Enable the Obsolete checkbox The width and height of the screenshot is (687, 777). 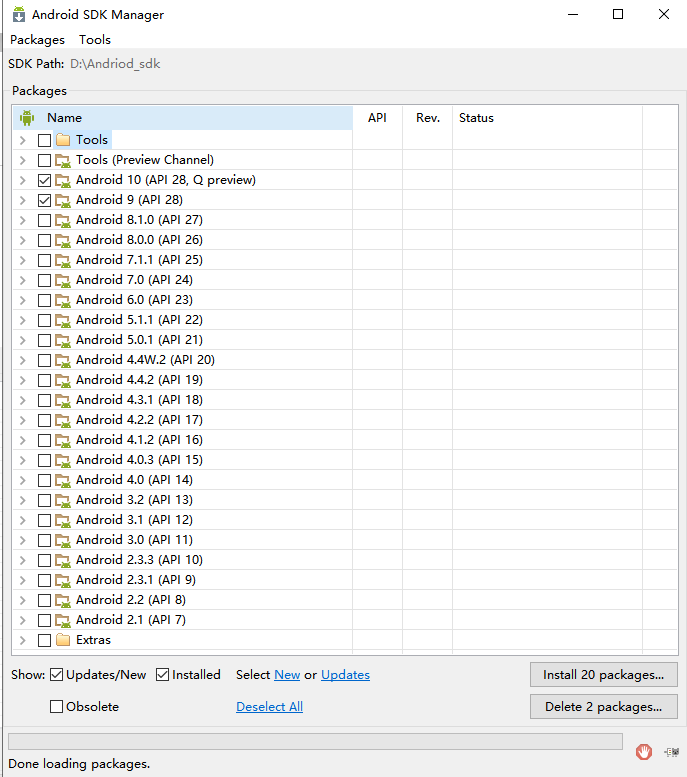[x=57, y=706]
